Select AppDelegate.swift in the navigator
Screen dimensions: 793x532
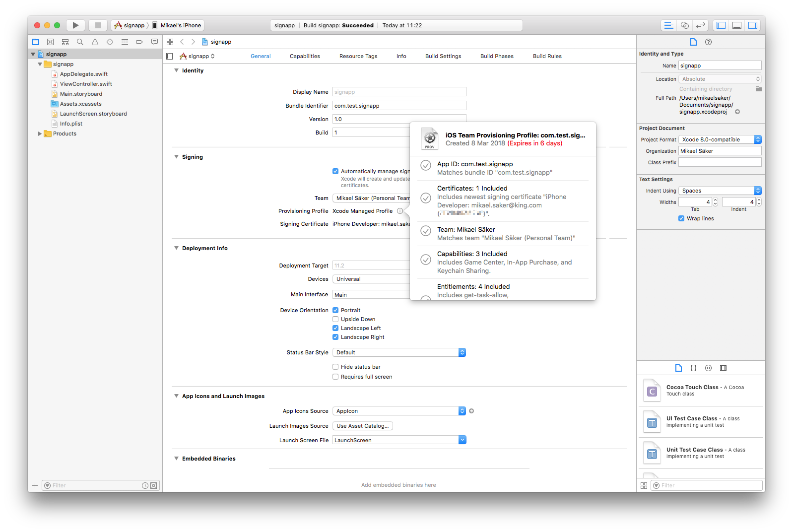point(83,74)
